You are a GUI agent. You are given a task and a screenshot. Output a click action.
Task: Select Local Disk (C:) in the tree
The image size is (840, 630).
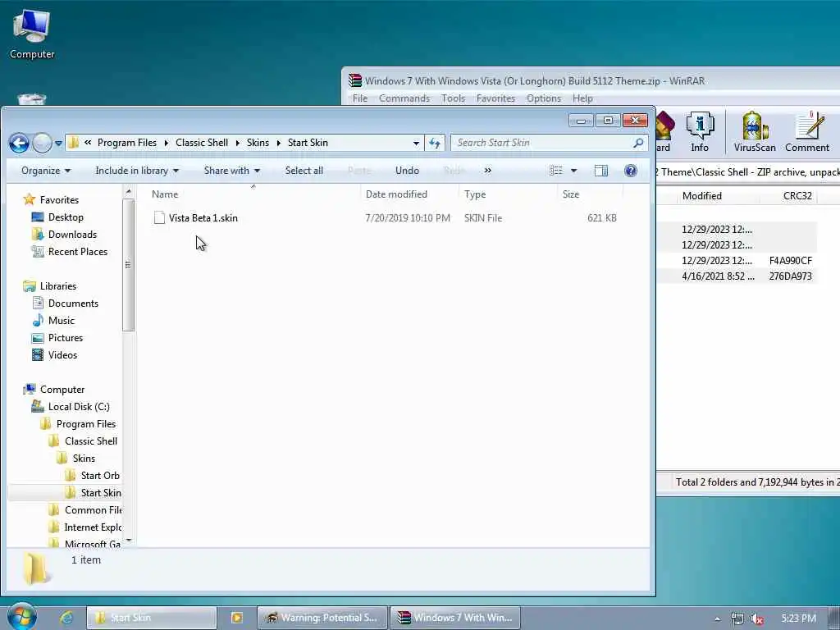(79, 407)
